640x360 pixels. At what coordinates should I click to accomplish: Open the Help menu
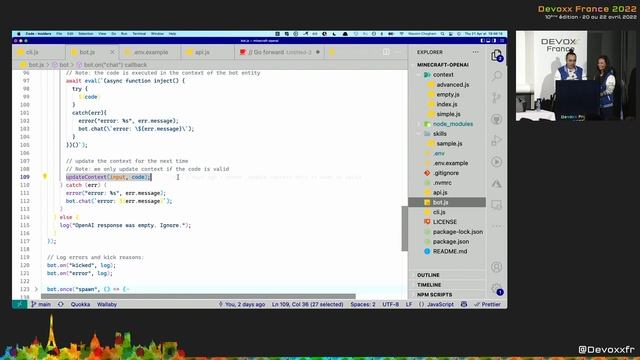172,34
